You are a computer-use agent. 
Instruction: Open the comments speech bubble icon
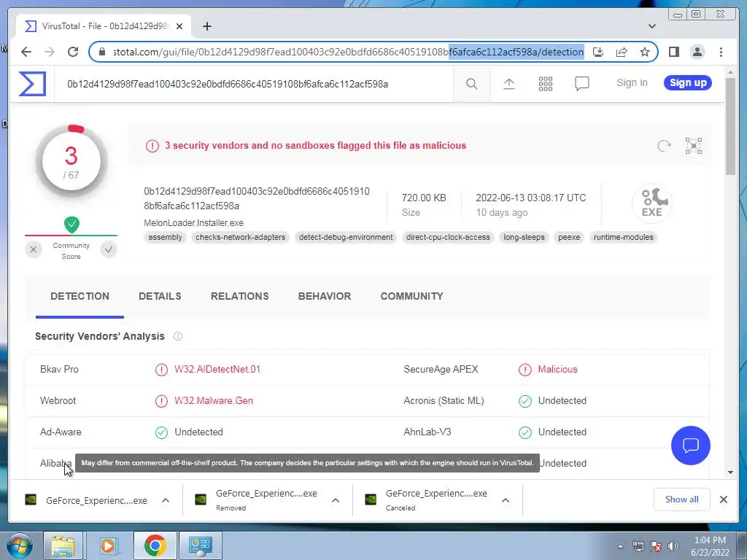pos(581,84)
